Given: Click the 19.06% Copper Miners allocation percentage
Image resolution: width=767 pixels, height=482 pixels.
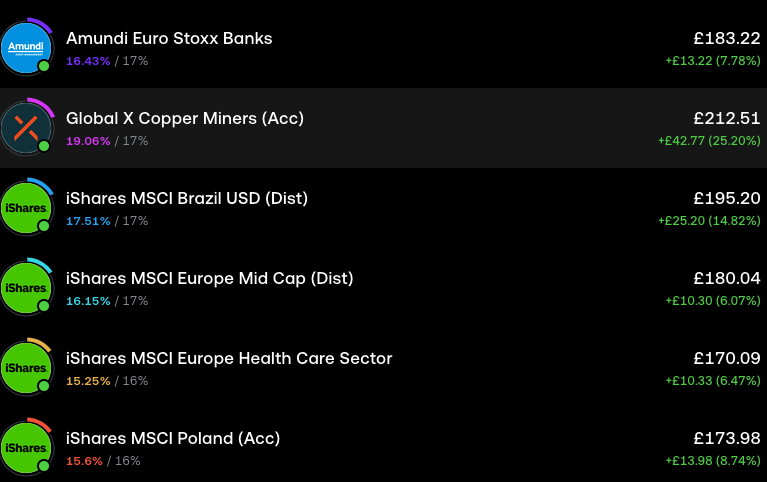Looking at the screenshot, I should (x=88, y=141).
